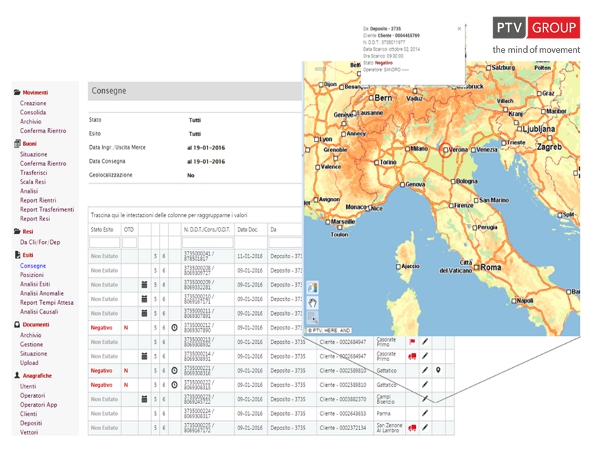Open Trasferisci link
Screen dimensions: 590x450
33,173
